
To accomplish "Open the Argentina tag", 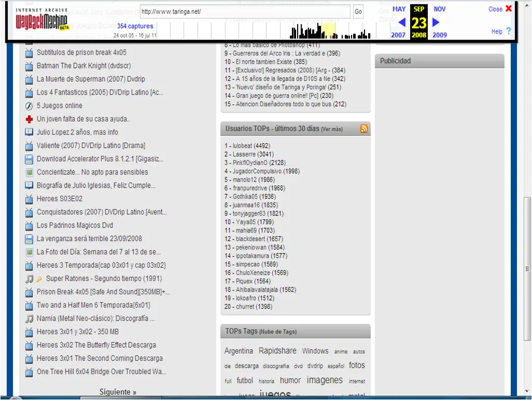I will [239, 351].
